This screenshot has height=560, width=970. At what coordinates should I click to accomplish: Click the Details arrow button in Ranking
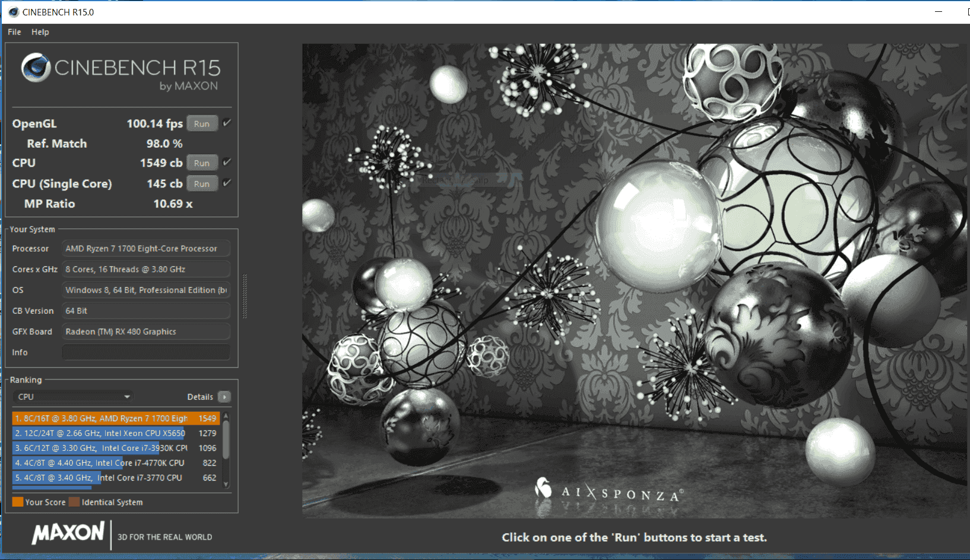click(x=224, y=397)
